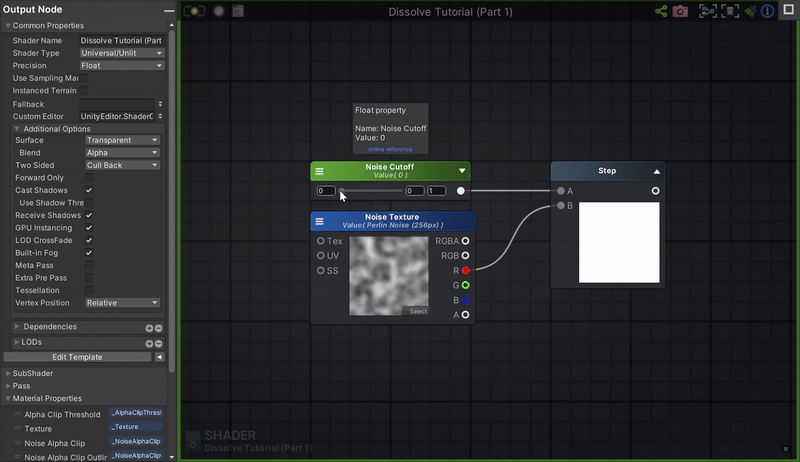The image size is (800, 462).
Task: Click the Step node output port
Action: tap(655, 191)
